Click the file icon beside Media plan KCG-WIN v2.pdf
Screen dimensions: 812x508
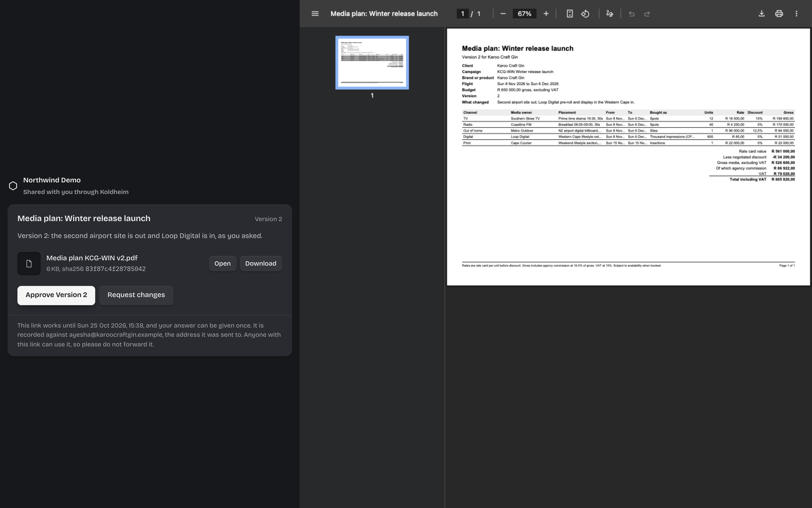pyautogui.click(x=29, y=264)
